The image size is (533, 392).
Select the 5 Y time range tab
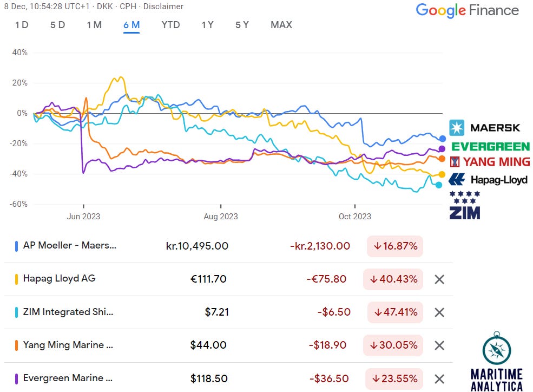[242, 25]
